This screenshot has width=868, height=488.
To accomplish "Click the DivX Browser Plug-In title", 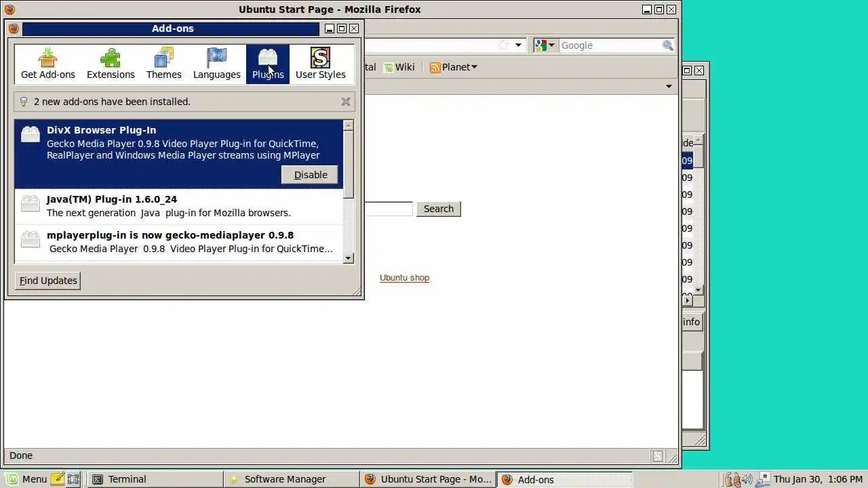I will click(x=101, y=130).
